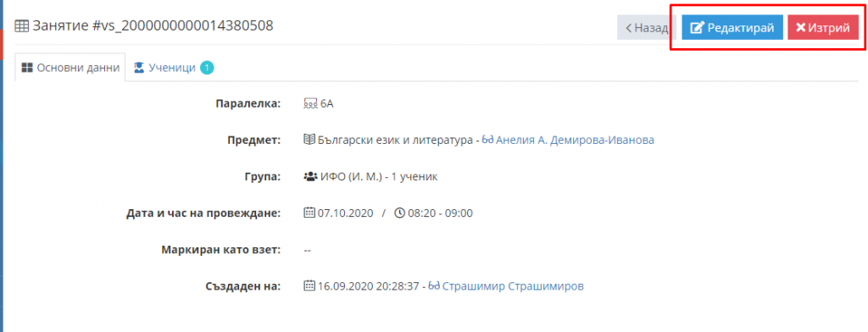Click the Редактирай edit button
This screenshot has width=868, height=332.
732,28
